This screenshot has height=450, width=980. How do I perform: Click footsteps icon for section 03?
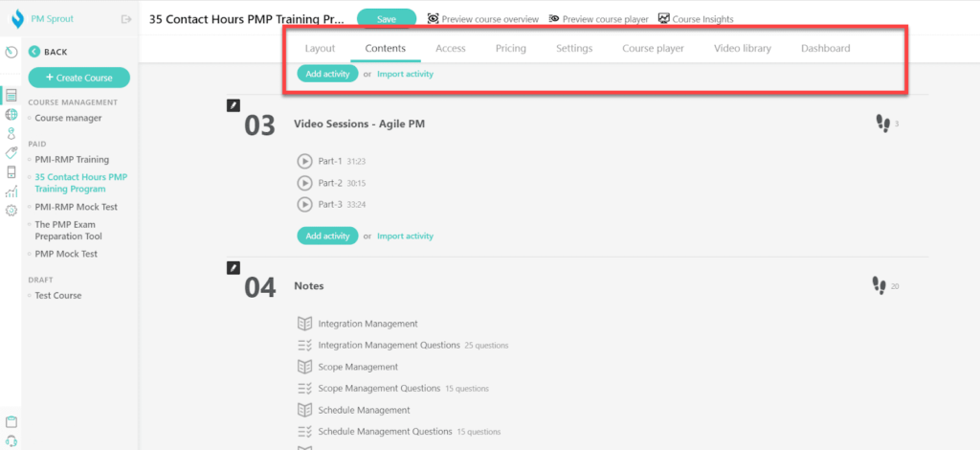coord(882,124)
